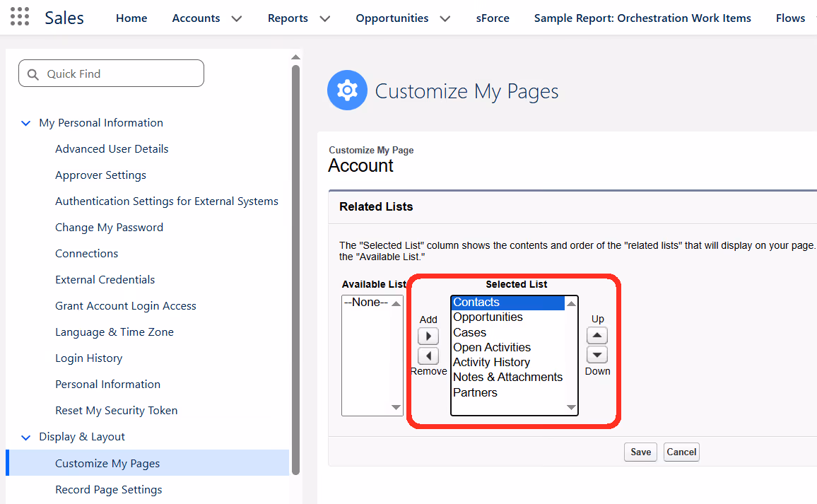
Task: Collapse the Display & Layout section
Action: (25, 438)
